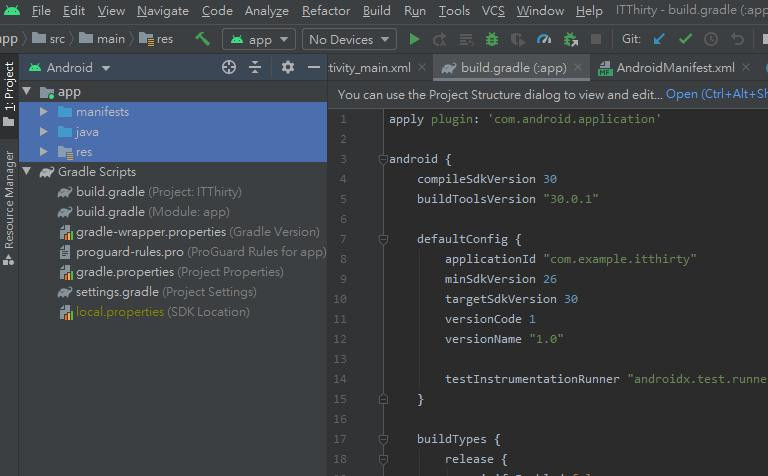Click the src breadcrumb

coord(49,39)
